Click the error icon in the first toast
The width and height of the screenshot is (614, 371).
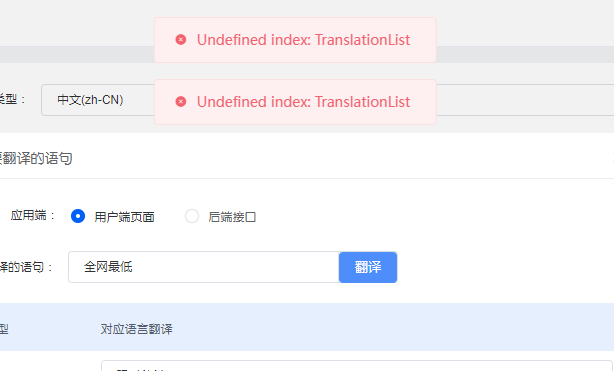click(181, 40)
